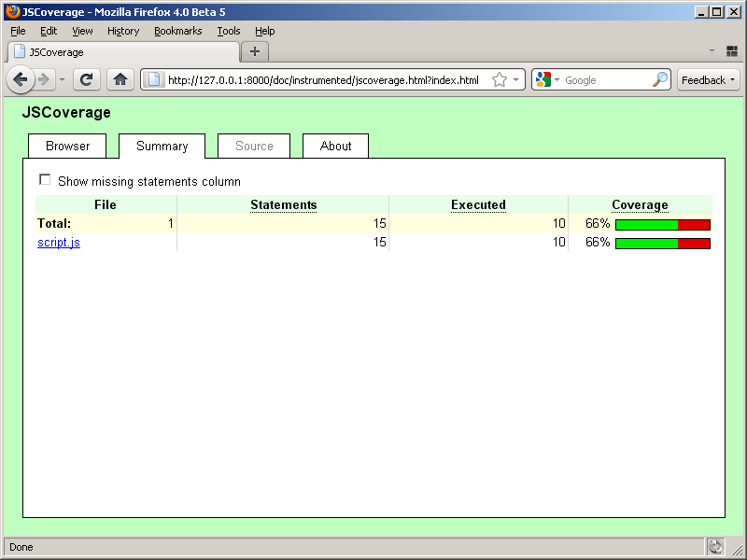Click the Total row coverage bar
The image size is (747, 560).
click(663, 225)
